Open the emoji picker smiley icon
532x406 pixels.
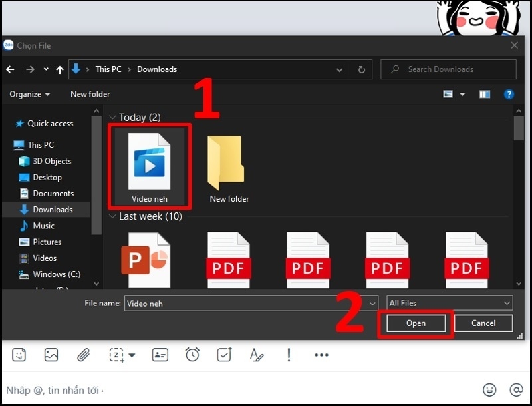(x=489, y=389)
